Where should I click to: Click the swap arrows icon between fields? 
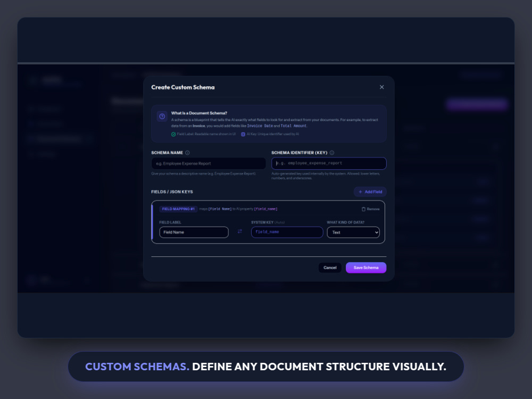pyautogui.click(x=240, y=231)
